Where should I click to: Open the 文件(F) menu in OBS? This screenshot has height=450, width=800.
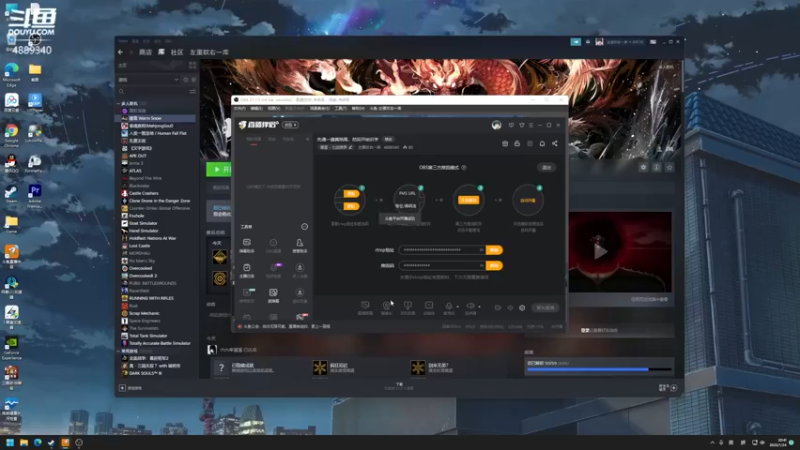tap(239, 108)
